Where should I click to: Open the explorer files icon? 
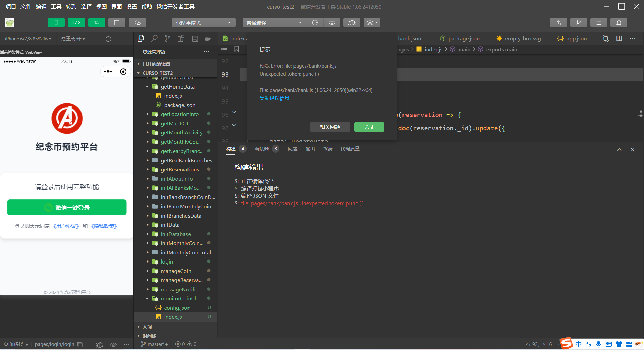141,39
